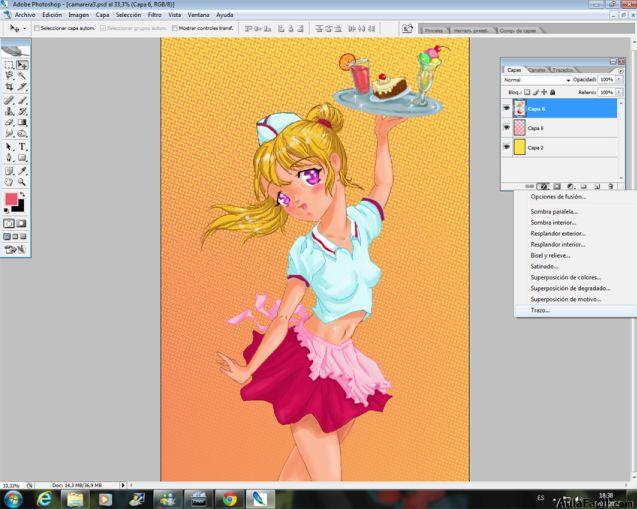Open the Archivo menu
The width and height of the screenshot is (637, 509).
click(x=25, y=15)
